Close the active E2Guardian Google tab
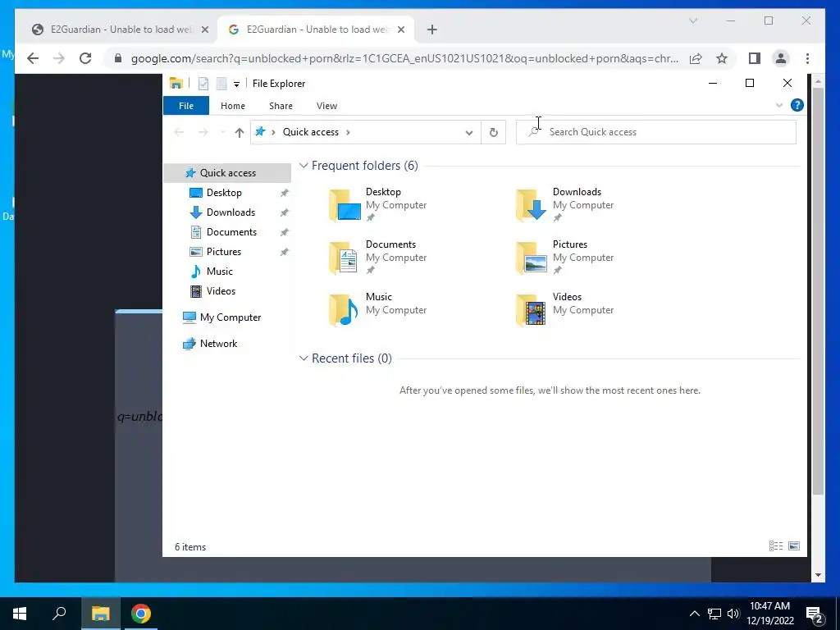 (400, 30)
